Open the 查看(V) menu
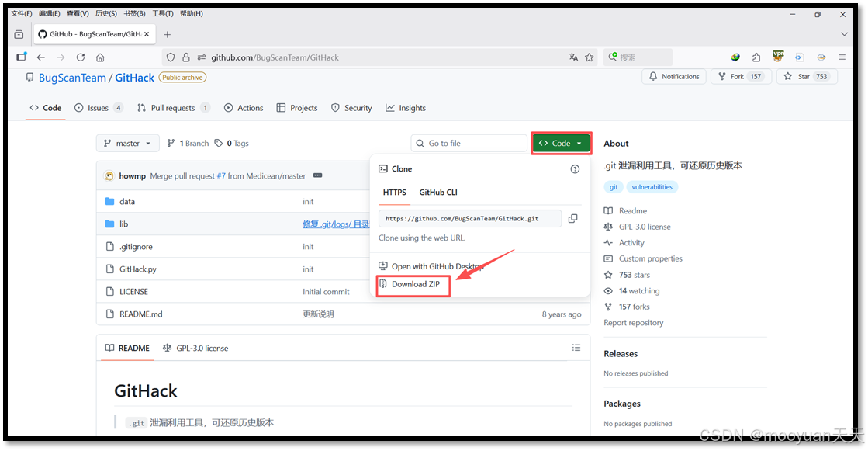The height and width of the screenshot is (451, 868). pyautogui.click(x=78, y=13)
